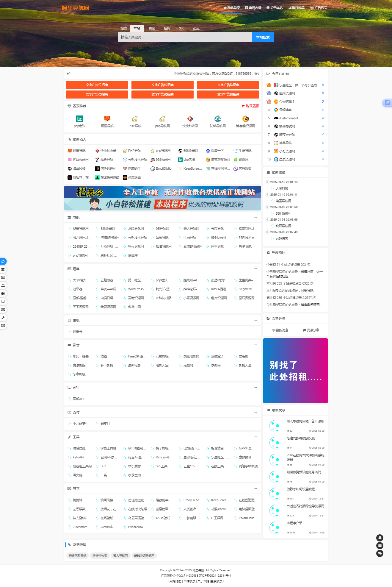Open 广告购买 in top menu
The width and height of the screenshot is (392, 587).
click(319, 8)
